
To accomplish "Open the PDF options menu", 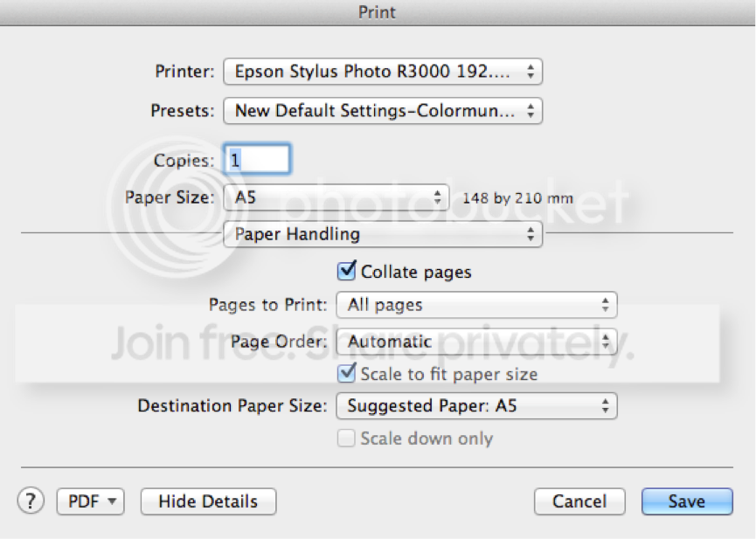I will pyautogui.click(x=91, y=501).
